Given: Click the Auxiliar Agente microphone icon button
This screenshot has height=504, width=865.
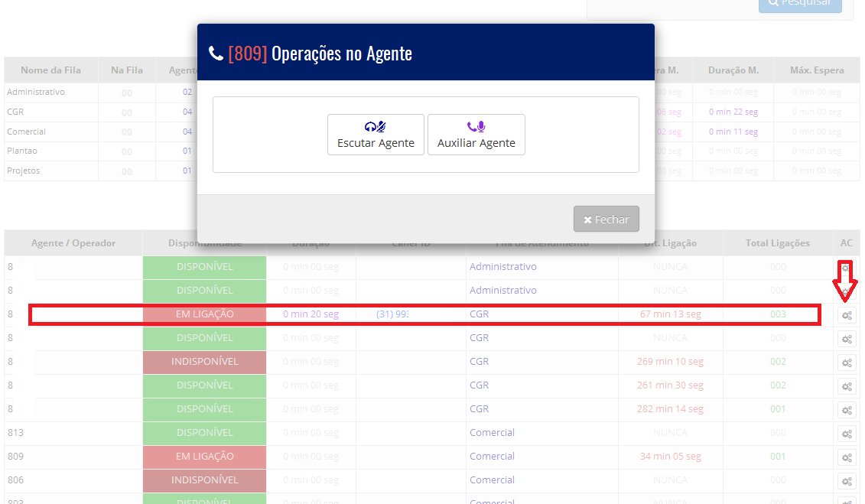Looking at the screenshot, I should [x=476, y=135].
